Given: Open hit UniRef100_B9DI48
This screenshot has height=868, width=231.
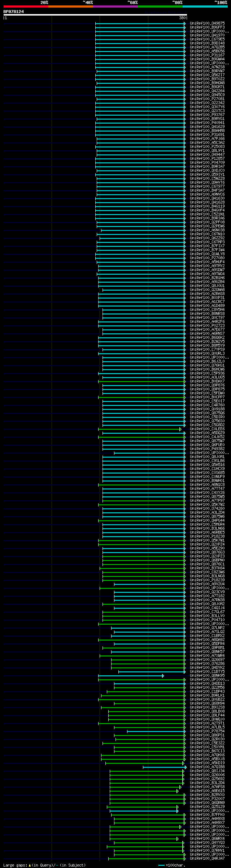Looking at the screenshot, I should click(207, 43).
